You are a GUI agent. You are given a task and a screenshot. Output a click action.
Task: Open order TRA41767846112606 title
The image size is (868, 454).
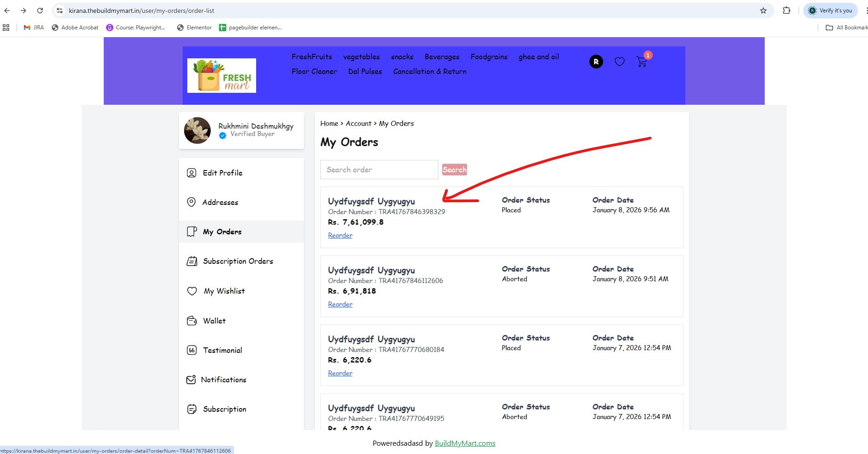point(371,270)
